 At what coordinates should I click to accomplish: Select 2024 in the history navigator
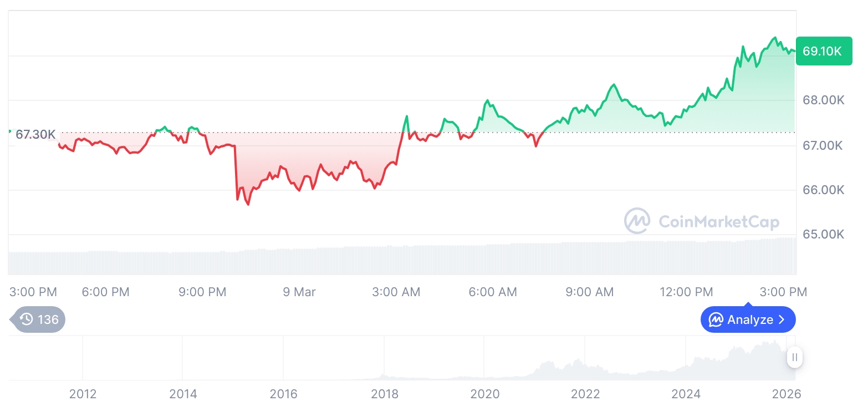tap(686, 394)
